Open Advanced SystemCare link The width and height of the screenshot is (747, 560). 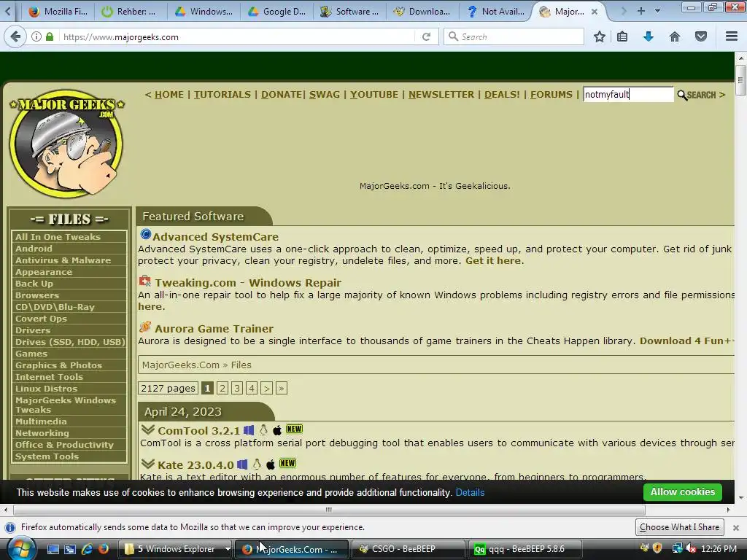coord(215,237)
